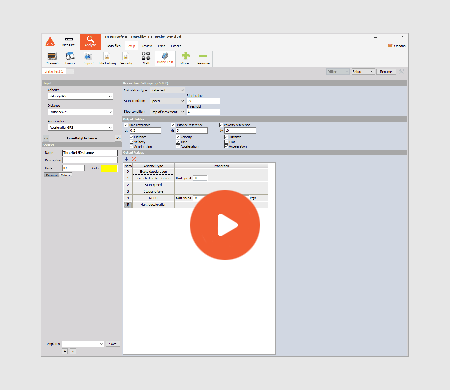
Task: Select the dark monitor icon in the ribbon
Action: point(52,56)
